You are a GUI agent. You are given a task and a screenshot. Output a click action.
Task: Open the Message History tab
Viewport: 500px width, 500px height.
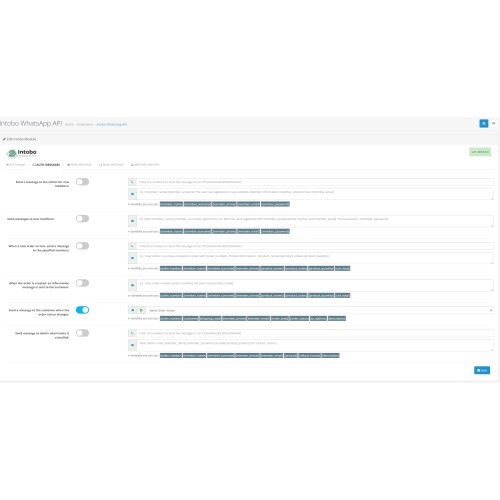[x=145, y=165]
